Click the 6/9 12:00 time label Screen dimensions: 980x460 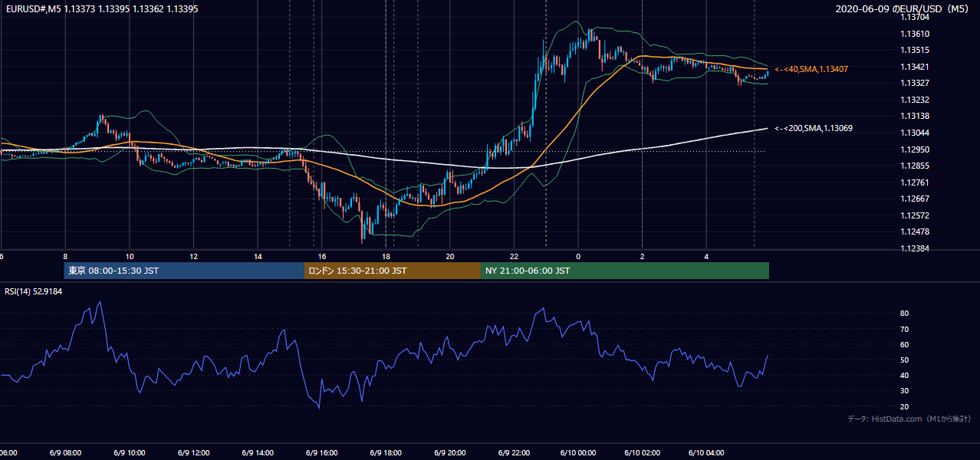[193, 453]
